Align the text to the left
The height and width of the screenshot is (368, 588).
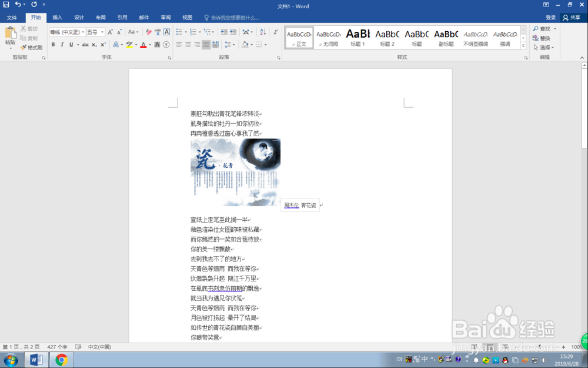[179, 45]
